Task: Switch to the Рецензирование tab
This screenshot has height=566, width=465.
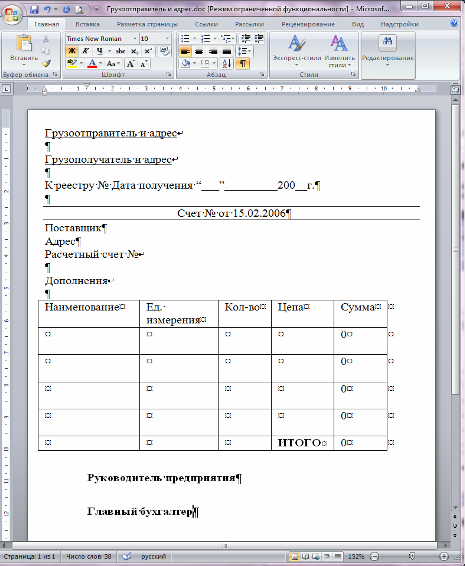Action: pyautogui.click(x=308, y=24)
